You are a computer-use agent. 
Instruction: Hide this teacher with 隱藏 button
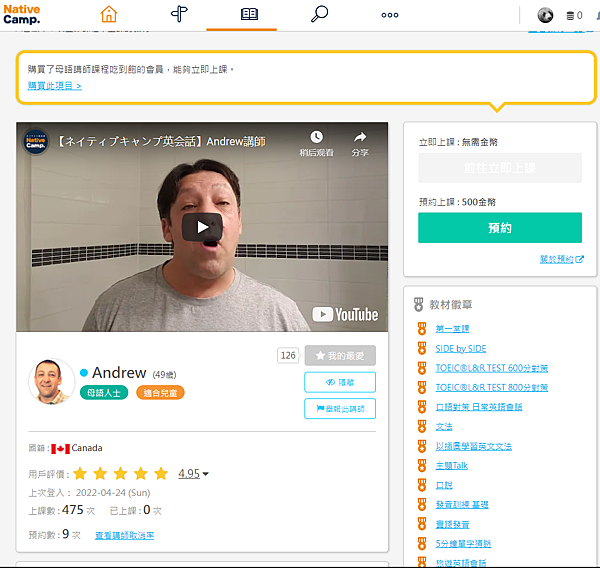[340, 382]
